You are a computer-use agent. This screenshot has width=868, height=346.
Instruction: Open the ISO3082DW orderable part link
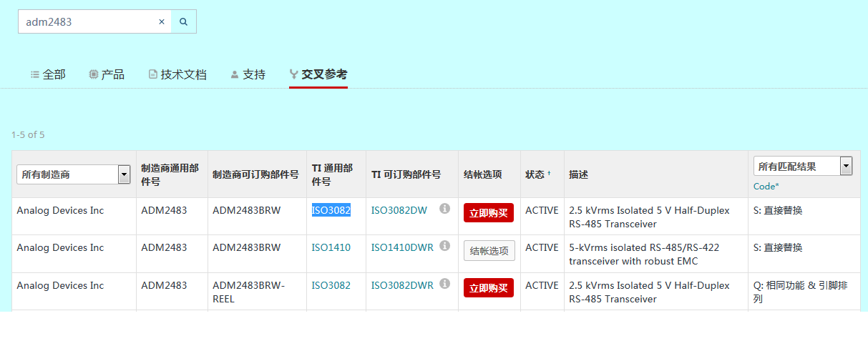pyautogui.click(x=399, y=210)
